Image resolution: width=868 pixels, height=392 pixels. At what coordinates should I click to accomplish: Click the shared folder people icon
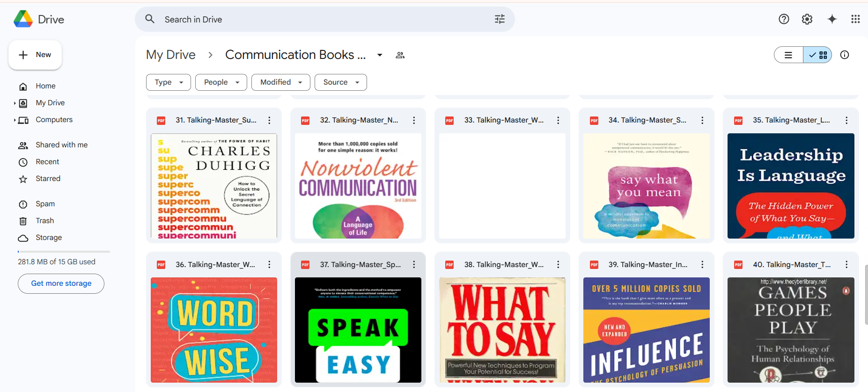point(400,55)
